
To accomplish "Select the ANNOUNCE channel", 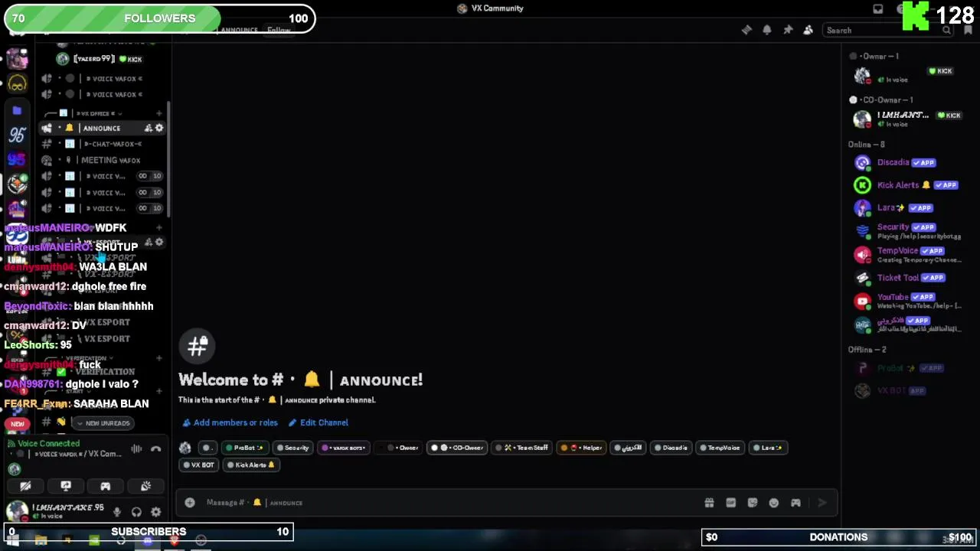I will pyautogui.click(x=103, y=128).
